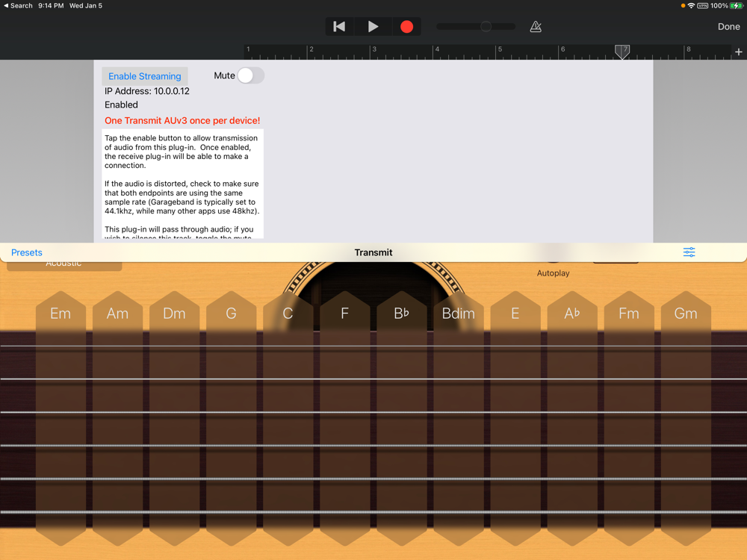Click the playhead marker on the ruler
Screen dimensions: 747x560
coord(622,51)
